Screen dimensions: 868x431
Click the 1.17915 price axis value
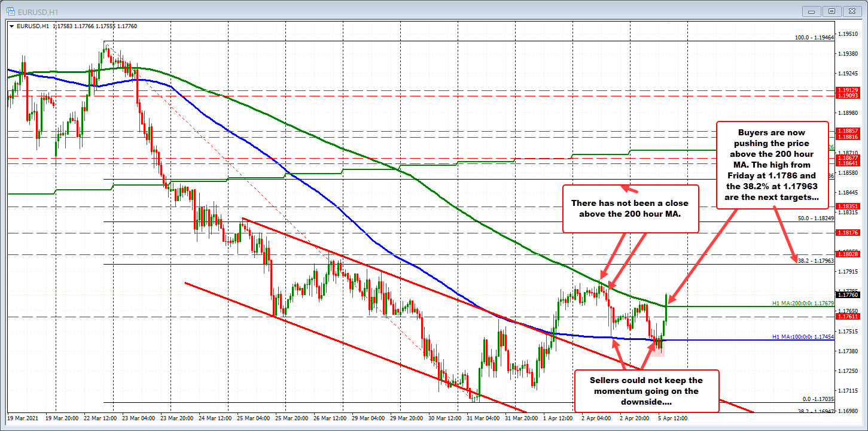848,272
